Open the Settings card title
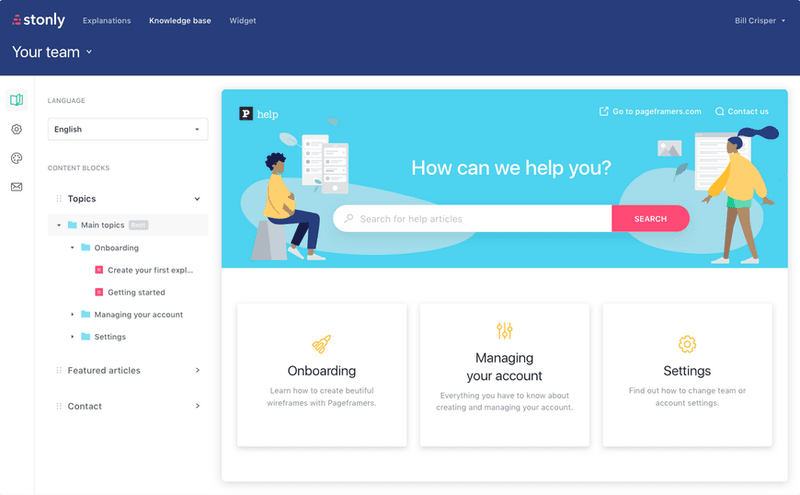 tap(687, 371)
